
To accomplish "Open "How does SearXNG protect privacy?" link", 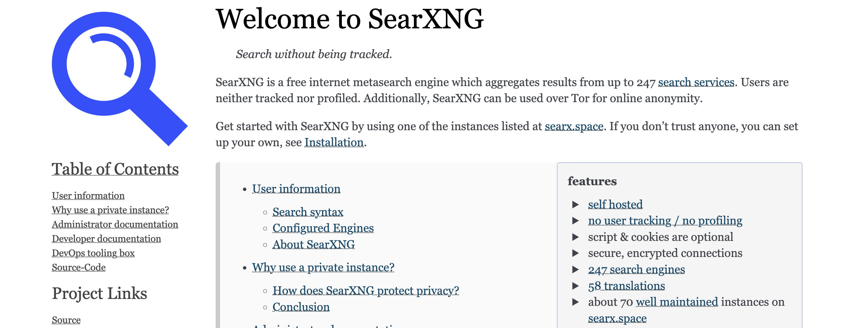I will (366, 290).
